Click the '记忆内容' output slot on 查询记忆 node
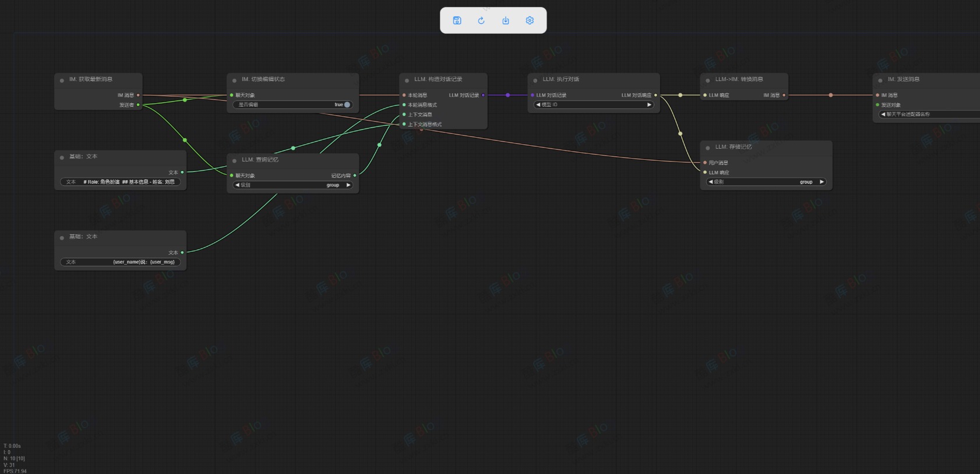Viewport: 980px width, 474px height. [x=355, y=175]
